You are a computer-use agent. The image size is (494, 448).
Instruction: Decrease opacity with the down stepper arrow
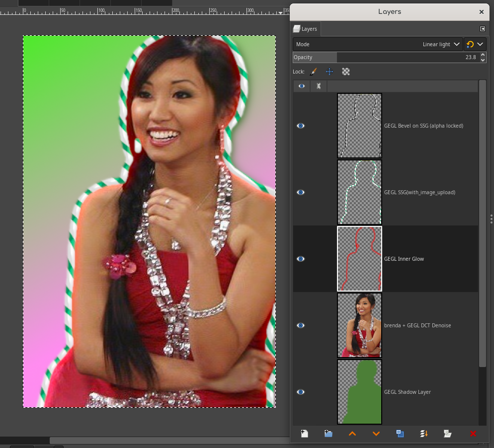[x=483, y=60]
